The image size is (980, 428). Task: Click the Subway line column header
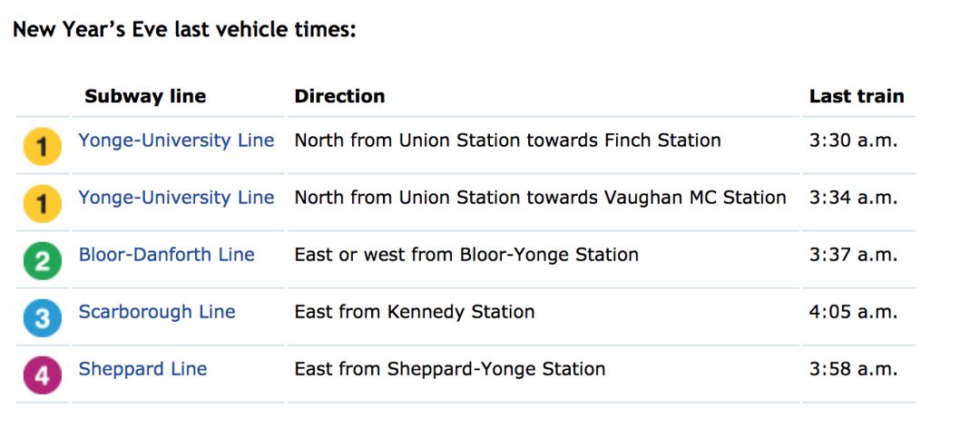click(x=145, y=96)
